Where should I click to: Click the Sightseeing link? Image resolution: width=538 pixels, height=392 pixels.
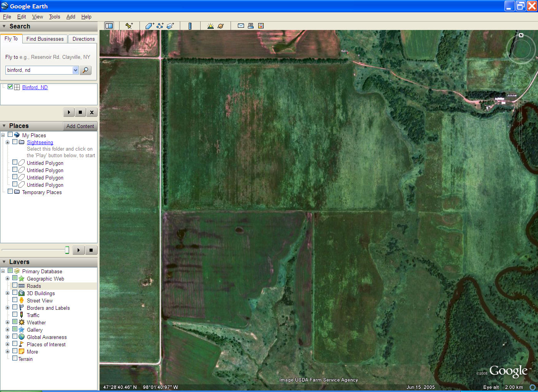(40, 142)
